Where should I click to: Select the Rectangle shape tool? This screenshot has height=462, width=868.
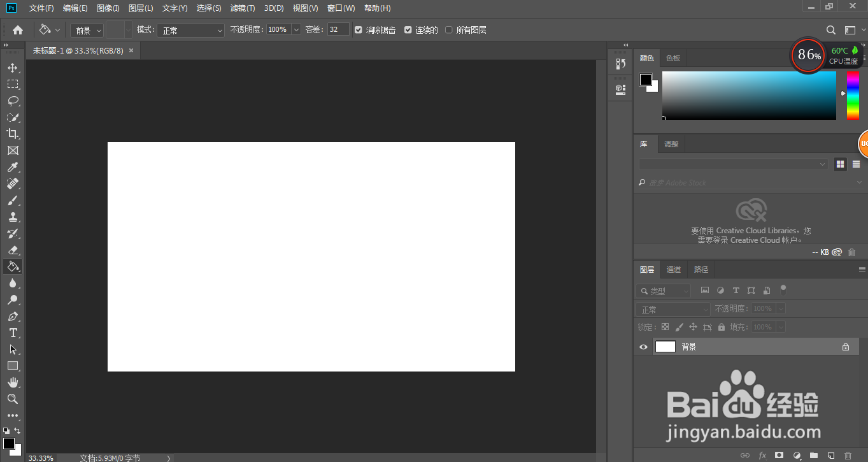point(13,366)
